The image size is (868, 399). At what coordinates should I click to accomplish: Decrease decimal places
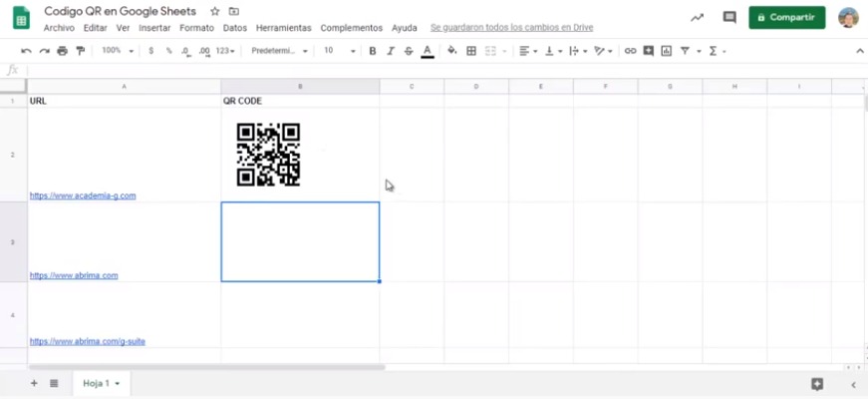pyautogui.click(x=186, y=51)
